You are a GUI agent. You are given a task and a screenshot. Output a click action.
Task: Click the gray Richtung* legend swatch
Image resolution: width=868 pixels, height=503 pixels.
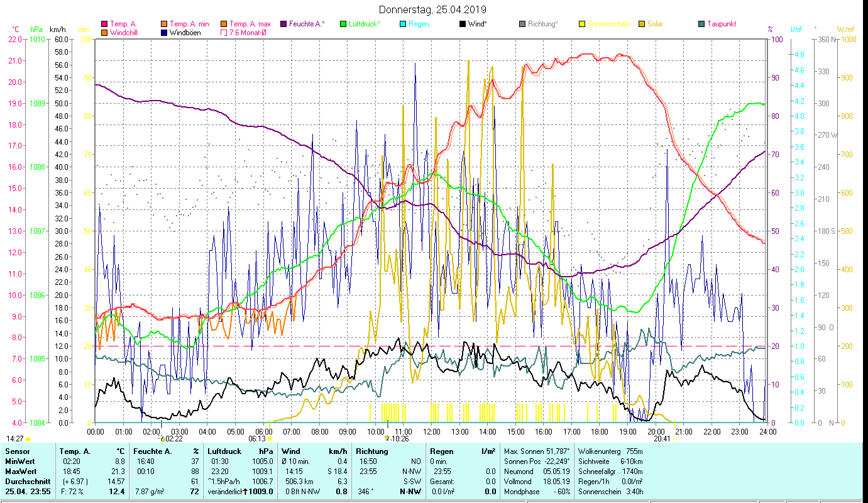tap(522, 24)
